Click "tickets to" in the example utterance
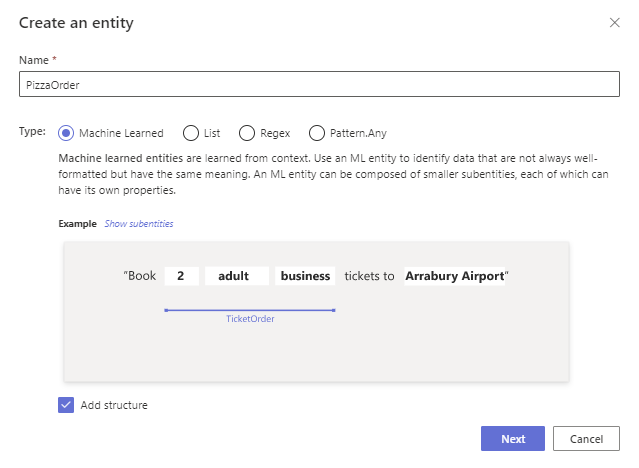 [x=370, y=276]
